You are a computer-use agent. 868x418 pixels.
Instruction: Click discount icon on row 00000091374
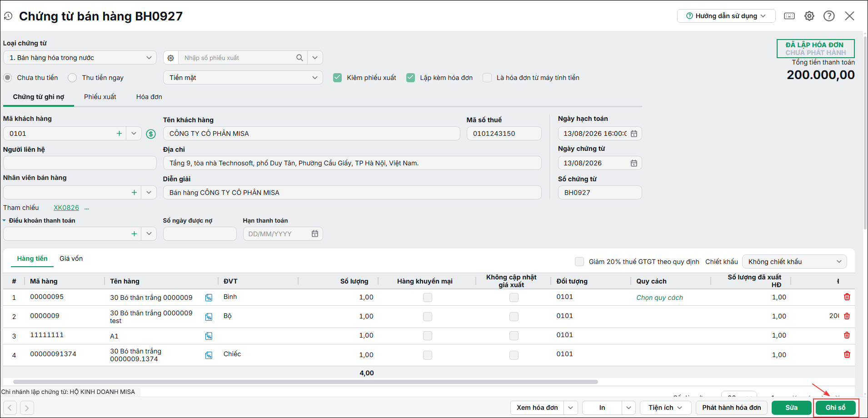tap(209, 355)
